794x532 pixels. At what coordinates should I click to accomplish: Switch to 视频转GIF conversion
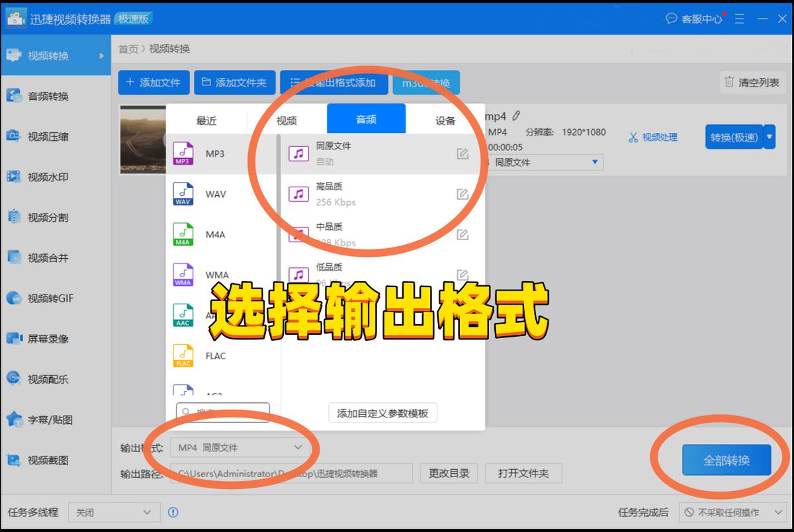(46, 298)
